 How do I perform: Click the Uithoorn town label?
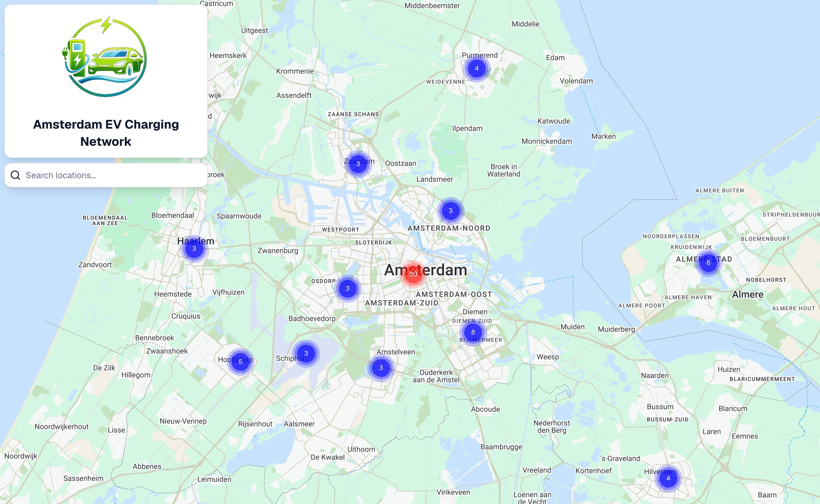click(361, 449)
